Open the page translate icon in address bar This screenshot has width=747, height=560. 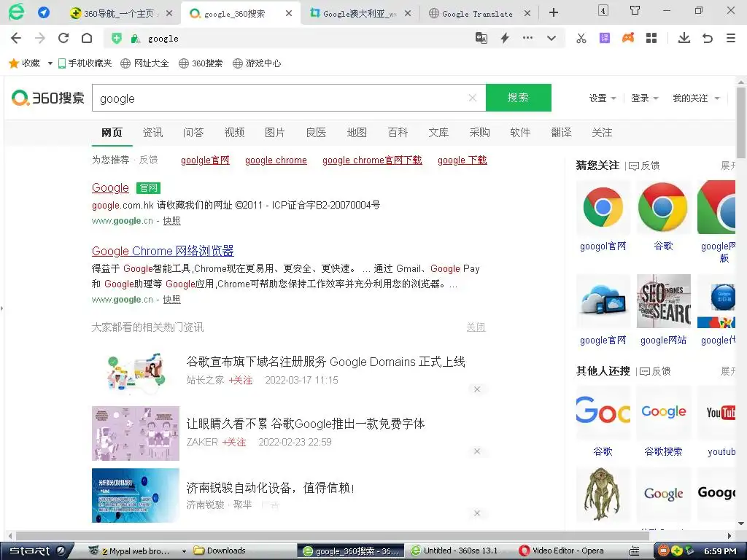481,38
